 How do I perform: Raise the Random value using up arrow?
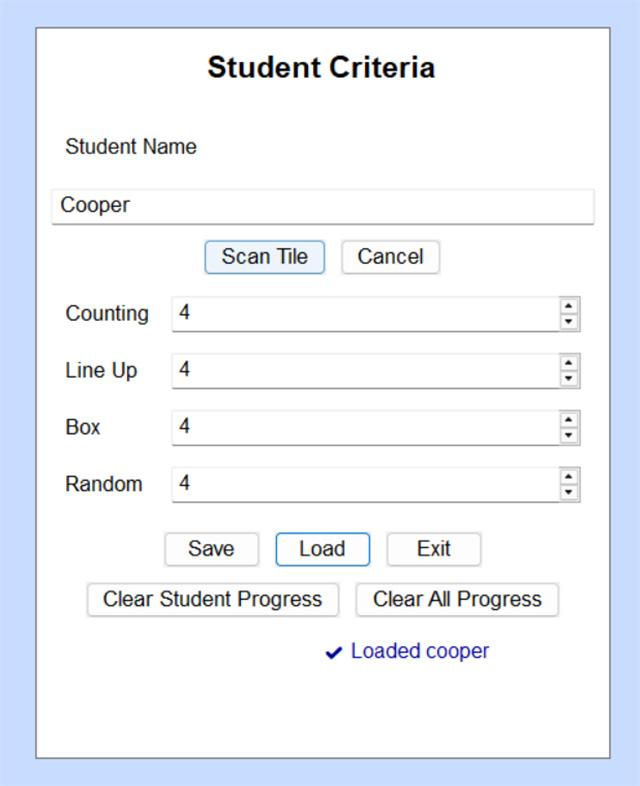tap(569, 477)
